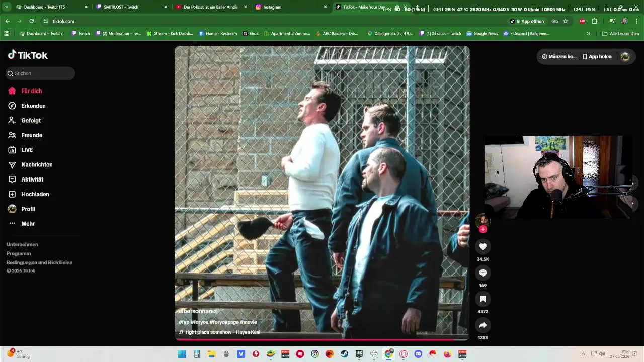
Task: Expand the hidden bookmarks chevron
Action: [x=589, y=34]
